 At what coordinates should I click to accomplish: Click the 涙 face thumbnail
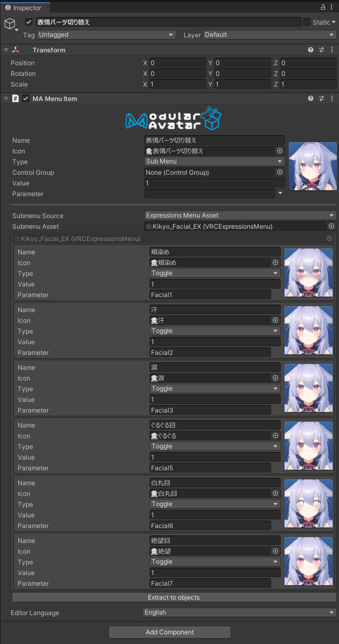[x=309, y=389]
